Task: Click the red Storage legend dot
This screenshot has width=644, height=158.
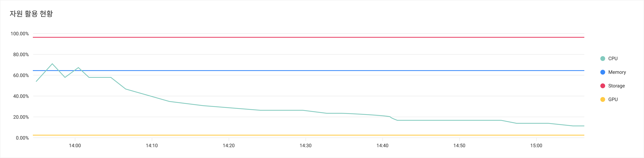Action: click(603, 86)
